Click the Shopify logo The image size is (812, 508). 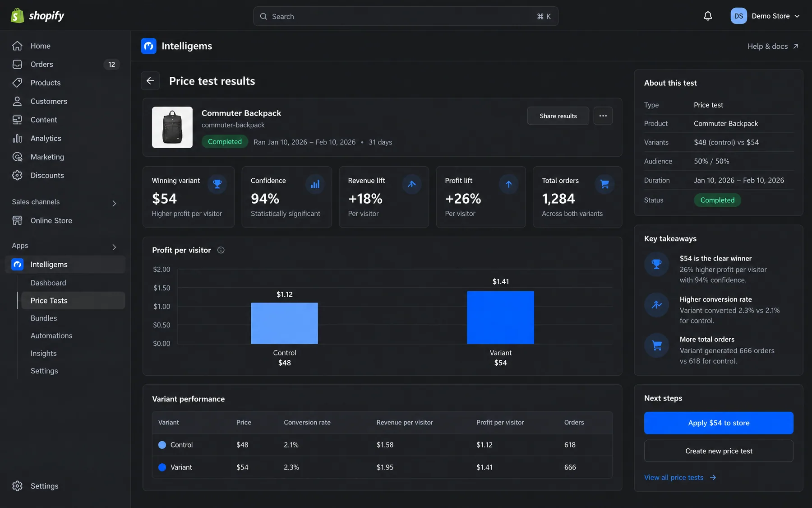(37, 16)
